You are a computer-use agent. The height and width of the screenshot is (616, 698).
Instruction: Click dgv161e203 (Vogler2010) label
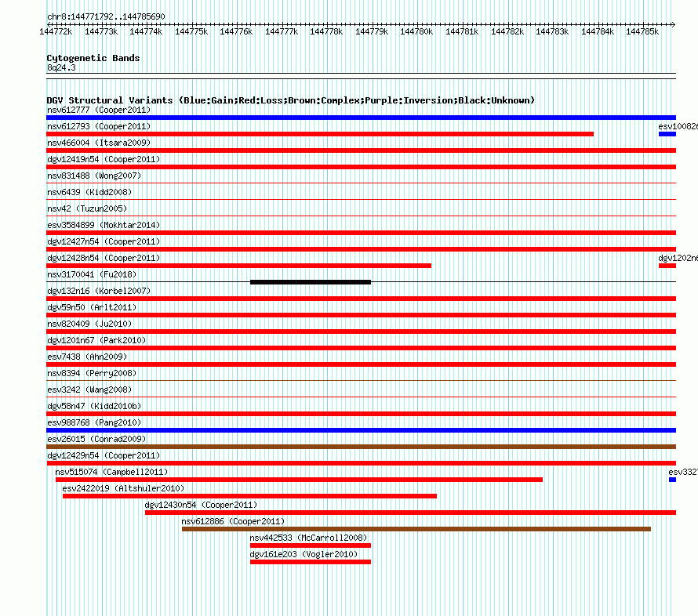(304, 554)
